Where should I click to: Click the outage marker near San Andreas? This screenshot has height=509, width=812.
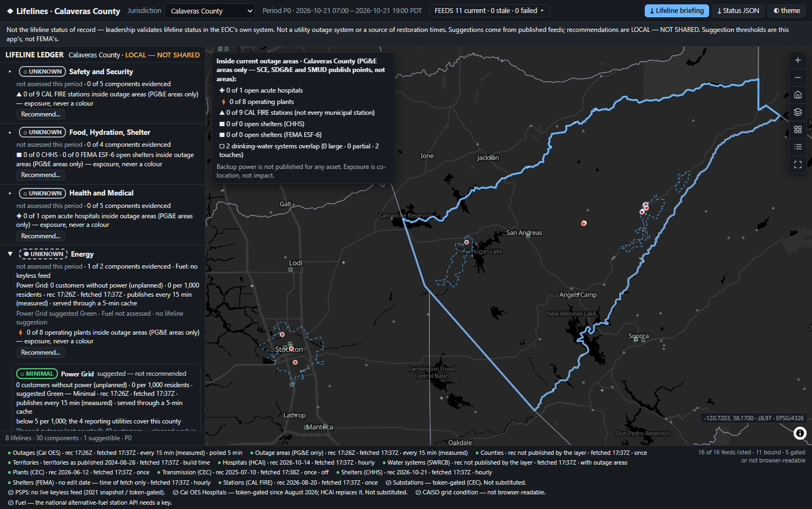(x=584, y=223)
